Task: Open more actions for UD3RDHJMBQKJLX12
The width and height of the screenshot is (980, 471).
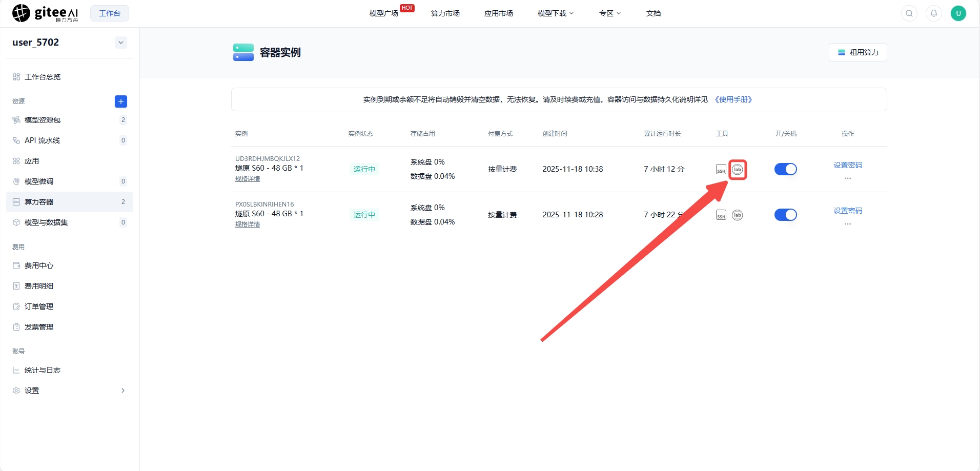Action: pyautogui.click(x=848, y=178)
